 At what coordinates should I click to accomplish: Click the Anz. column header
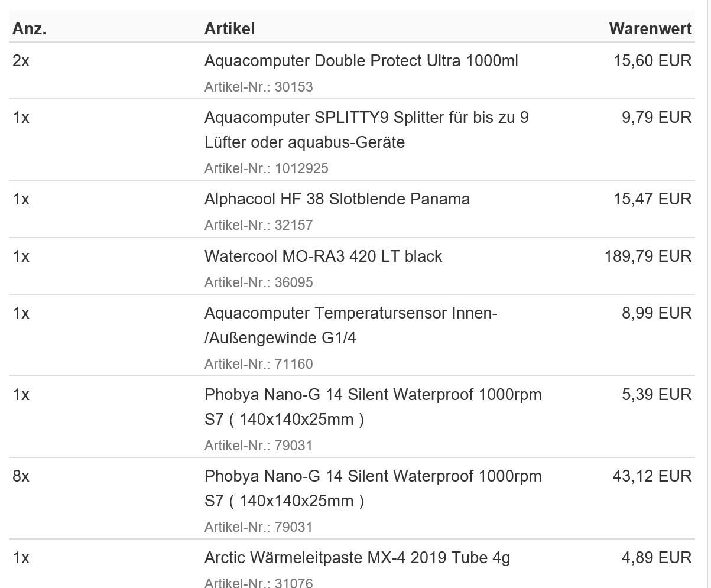pyautogui.click(x=30, y=29)
